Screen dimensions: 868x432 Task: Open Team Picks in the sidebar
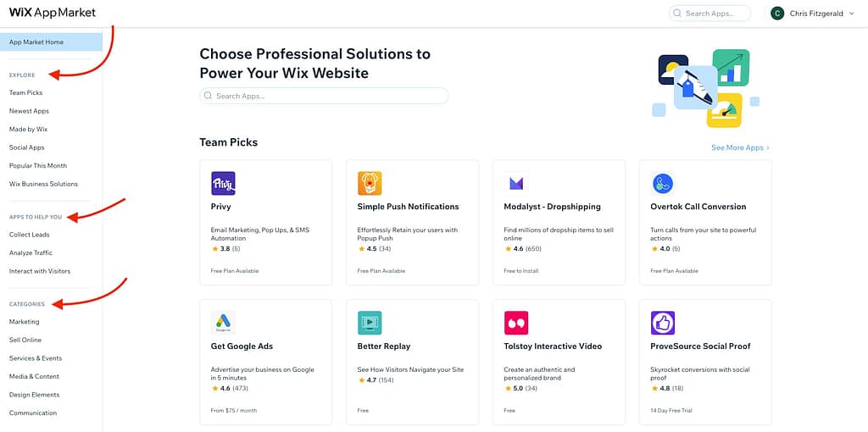25,92
